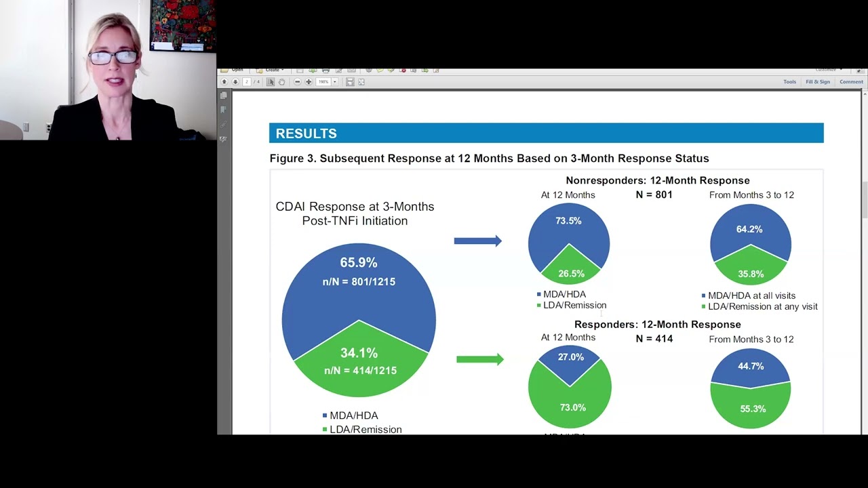The width and height of the screenshot is (868, 488).
Task: Open the Signatures side panel
Action: click(224, 139)
